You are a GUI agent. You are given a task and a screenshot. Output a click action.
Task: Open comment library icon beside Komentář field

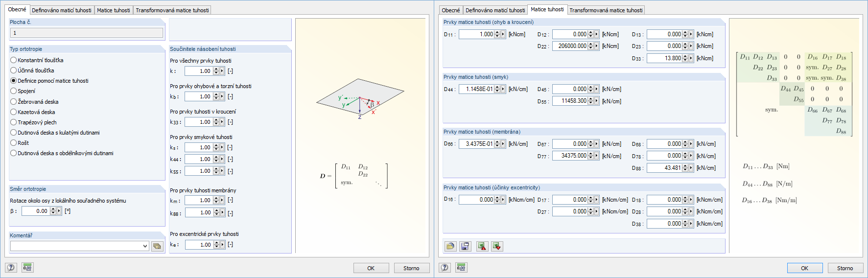[157, 246]
